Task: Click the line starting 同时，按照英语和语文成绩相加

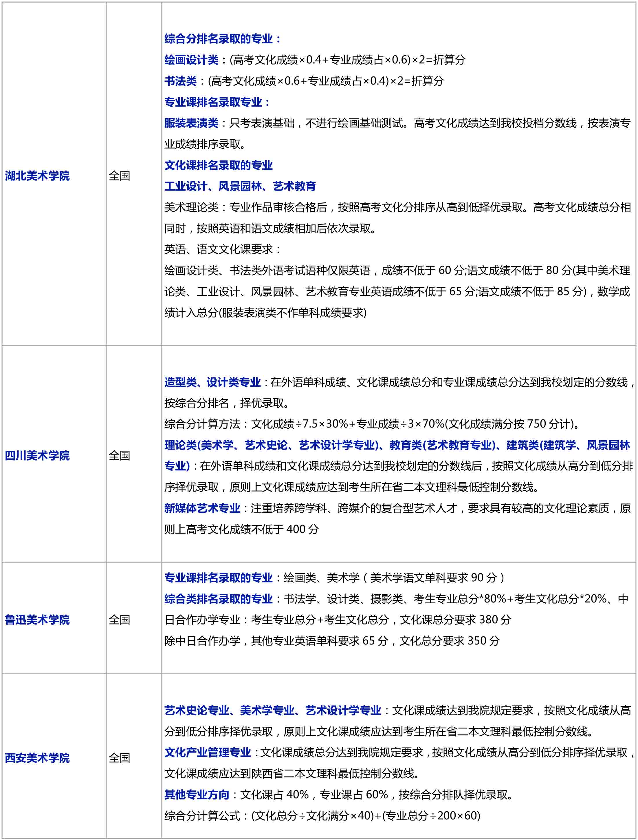Action: pos(270,228)
